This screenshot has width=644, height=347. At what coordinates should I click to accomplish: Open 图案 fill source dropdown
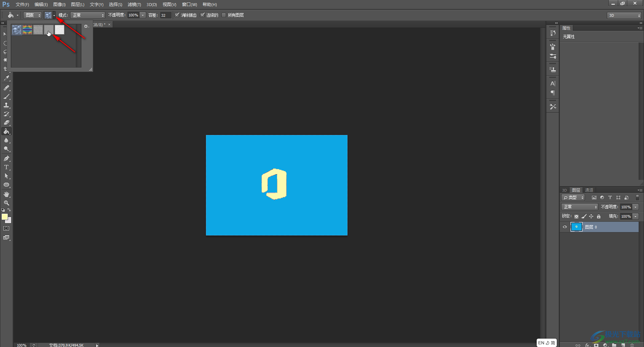pos(33,15)
